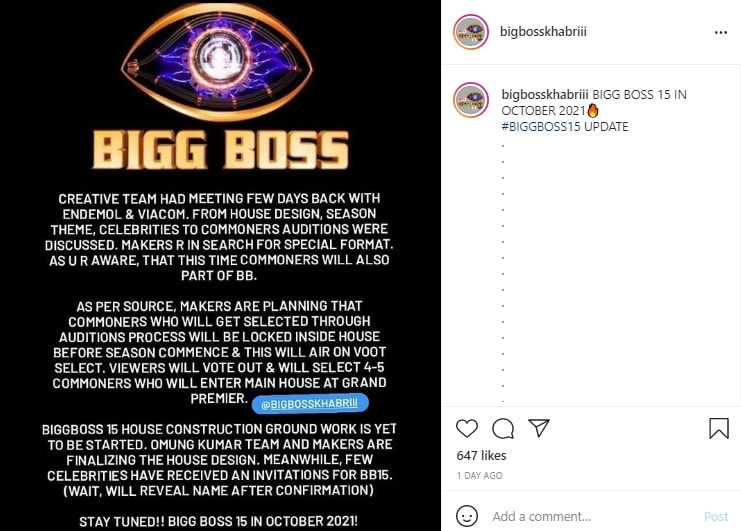Like the post with heart icon
Image resolution: width=741 pixels, height=531 pixels.
pos(466,428)
